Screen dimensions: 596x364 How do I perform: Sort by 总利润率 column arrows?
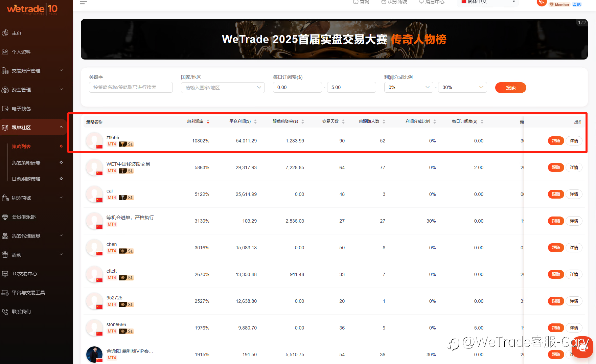208,121
